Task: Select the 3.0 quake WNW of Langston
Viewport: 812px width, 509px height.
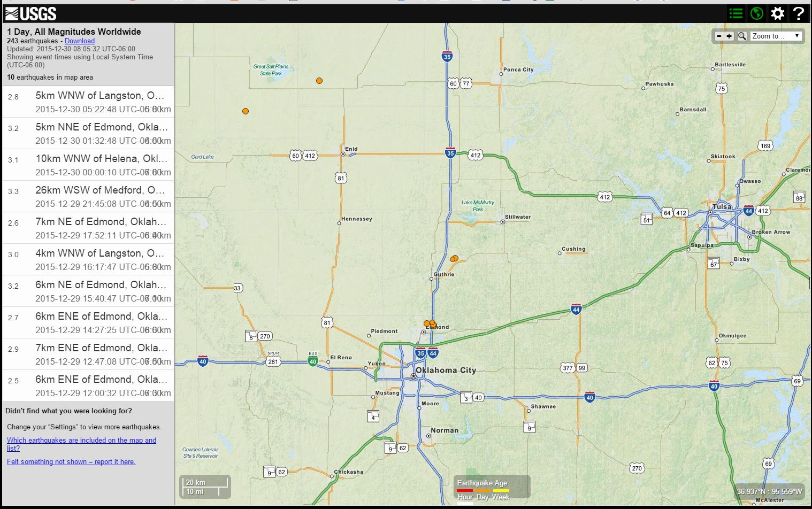Action: [x=88, y=259]
